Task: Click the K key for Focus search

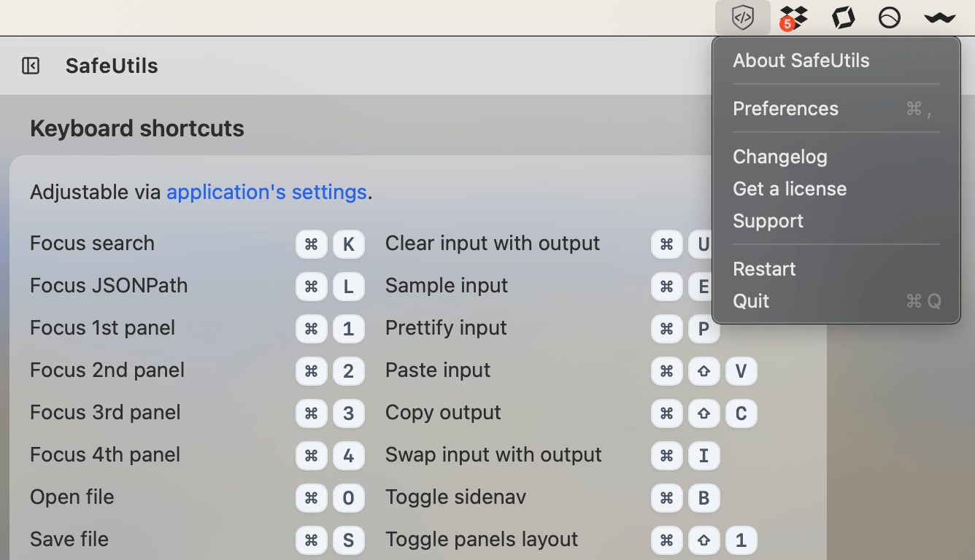Action: (x=348, y=244)
